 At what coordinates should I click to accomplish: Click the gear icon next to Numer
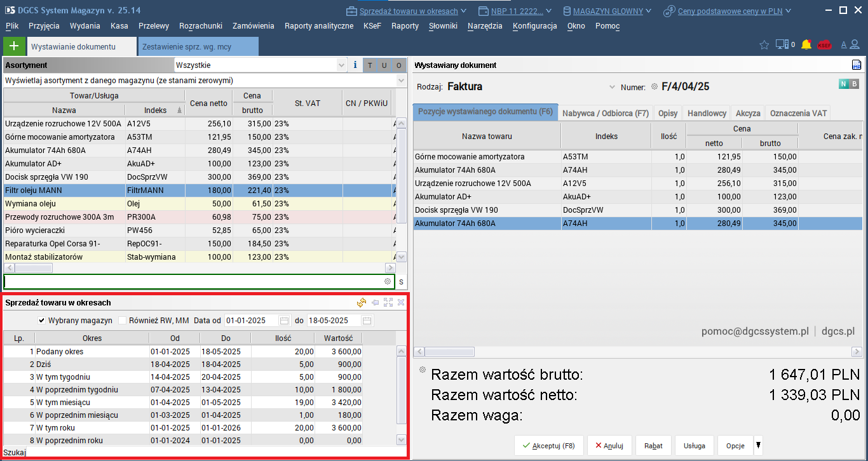pyautogui.click(x=654, y=86)
